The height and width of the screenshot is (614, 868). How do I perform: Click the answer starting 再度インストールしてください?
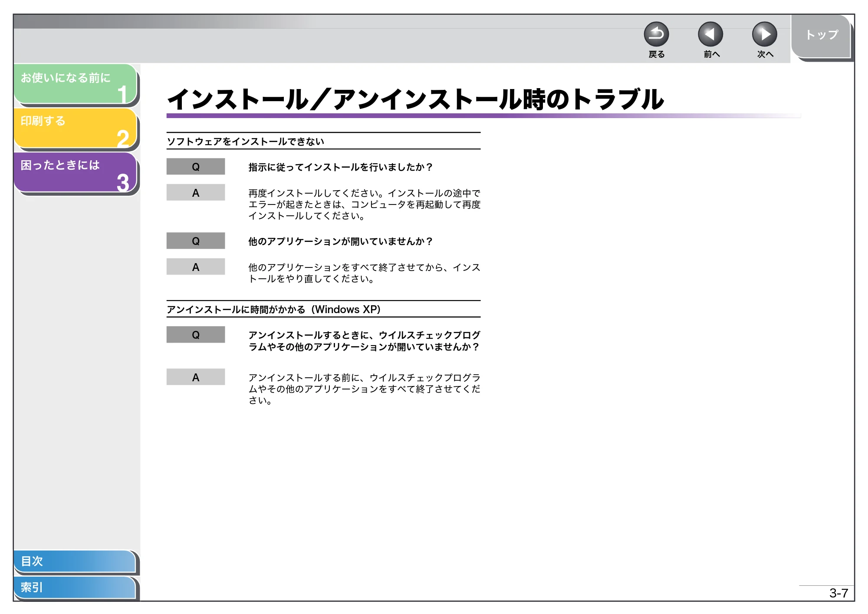tap(365, 205)
